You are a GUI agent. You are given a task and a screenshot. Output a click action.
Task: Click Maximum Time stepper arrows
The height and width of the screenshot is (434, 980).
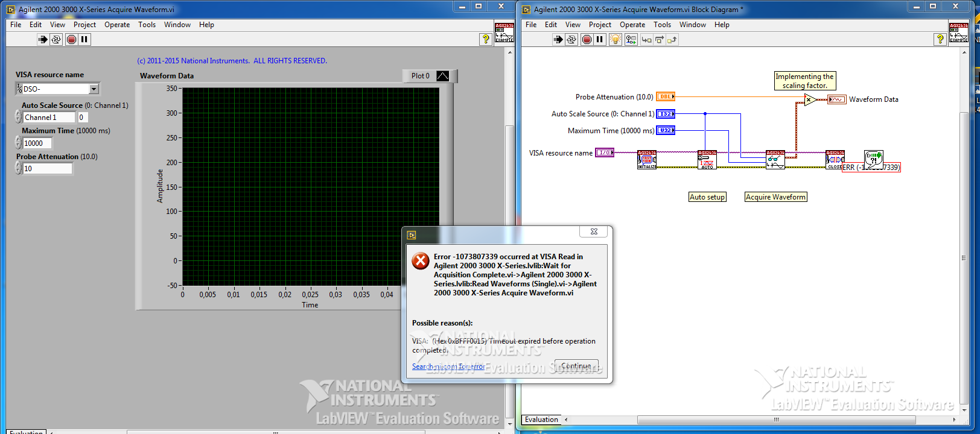pos(18,143)
